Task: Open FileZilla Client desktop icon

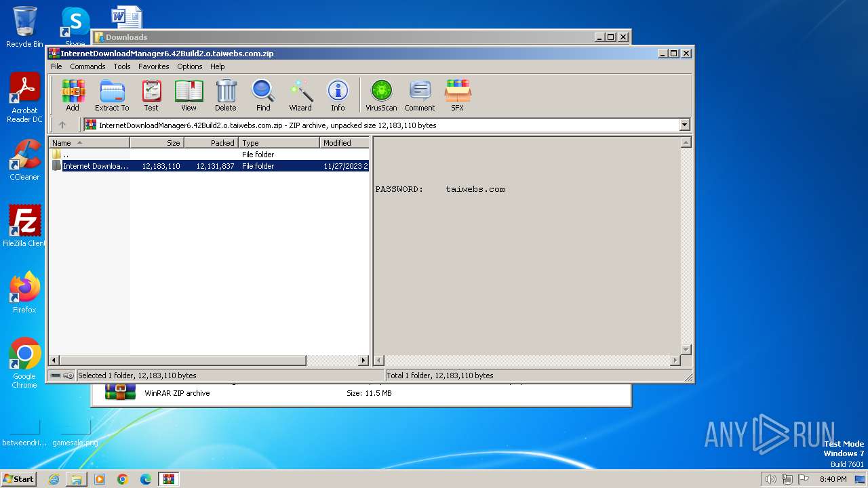Action: 24,226
